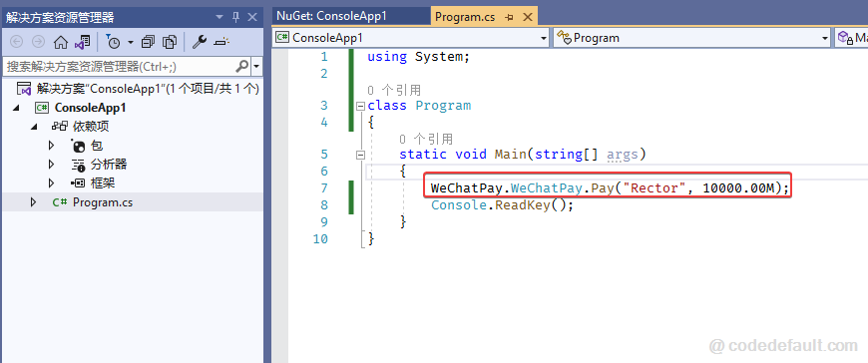Open the Program type navigation dropdown
This screenshot has width=868, height=363.
pos(691,38)
